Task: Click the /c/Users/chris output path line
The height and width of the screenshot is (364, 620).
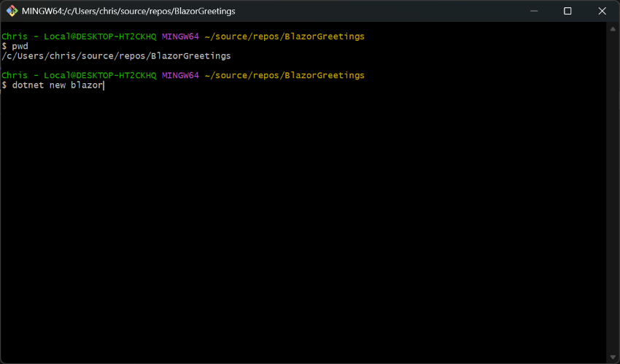Action: click(116, 56)
